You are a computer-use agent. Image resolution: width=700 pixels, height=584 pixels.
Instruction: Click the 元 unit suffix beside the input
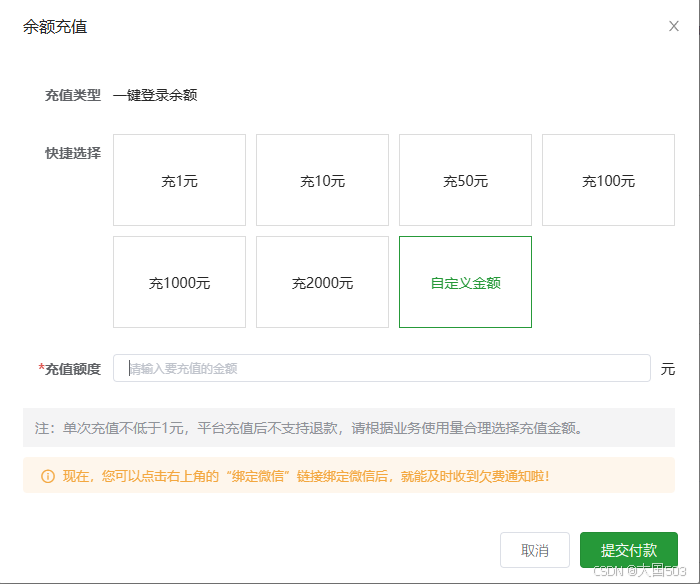click(x=668, y=369)
